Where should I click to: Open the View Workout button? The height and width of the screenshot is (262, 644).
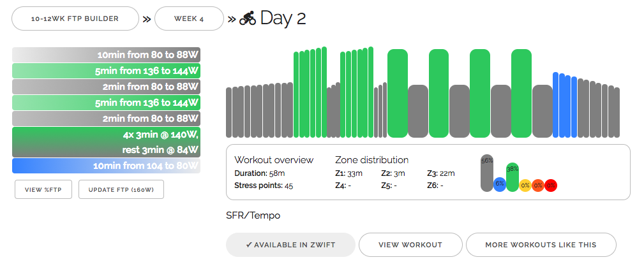[x=410, y=245]
